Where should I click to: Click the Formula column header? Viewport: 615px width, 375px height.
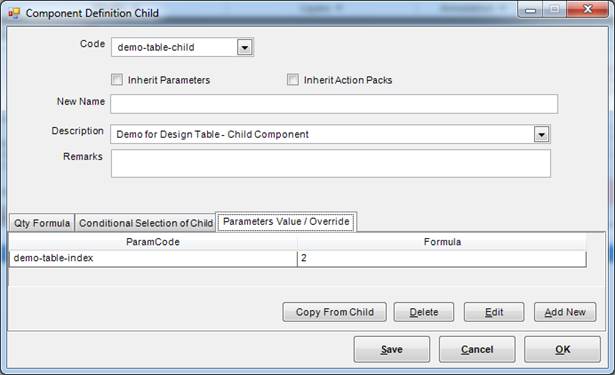tap(442, 242)
